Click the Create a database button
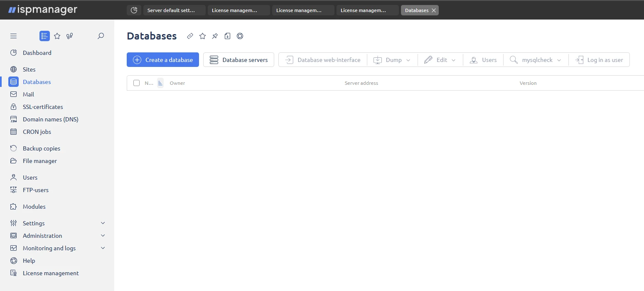This screenshot has width=644, height=291. pos(162,59)
